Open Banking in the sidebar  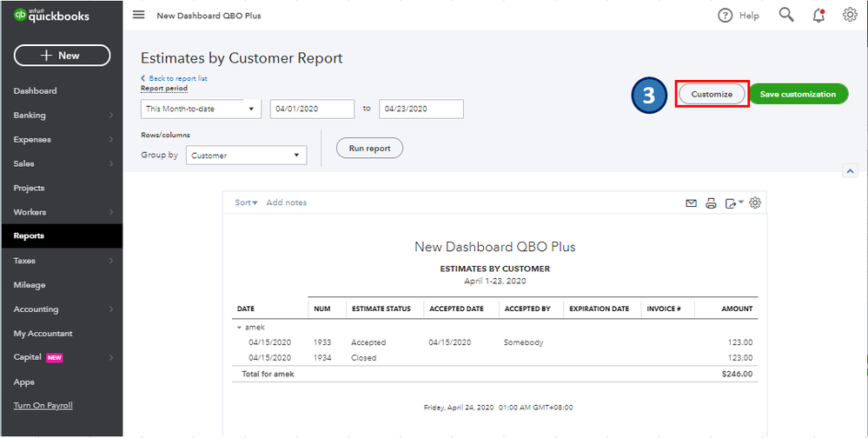[x=30, y=115]
